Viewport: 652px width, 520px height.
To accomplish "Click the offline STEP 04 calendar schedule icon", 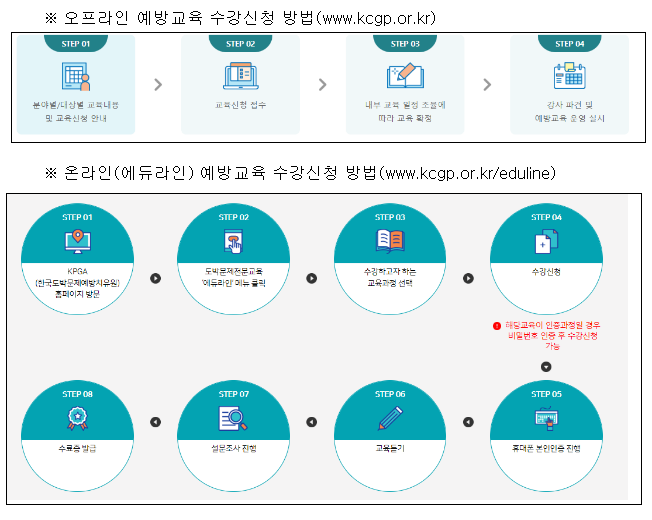I will coord(569,76).
